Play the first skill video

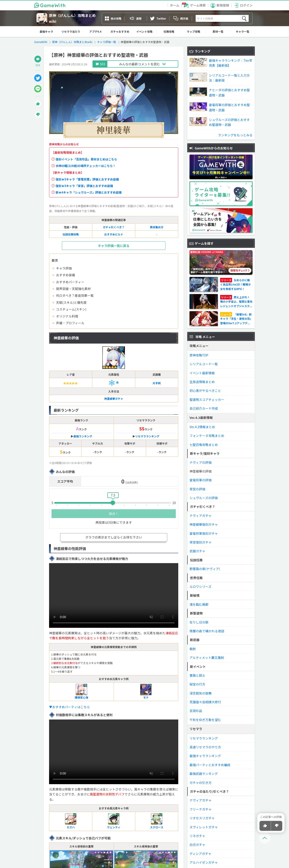(55, 617)
